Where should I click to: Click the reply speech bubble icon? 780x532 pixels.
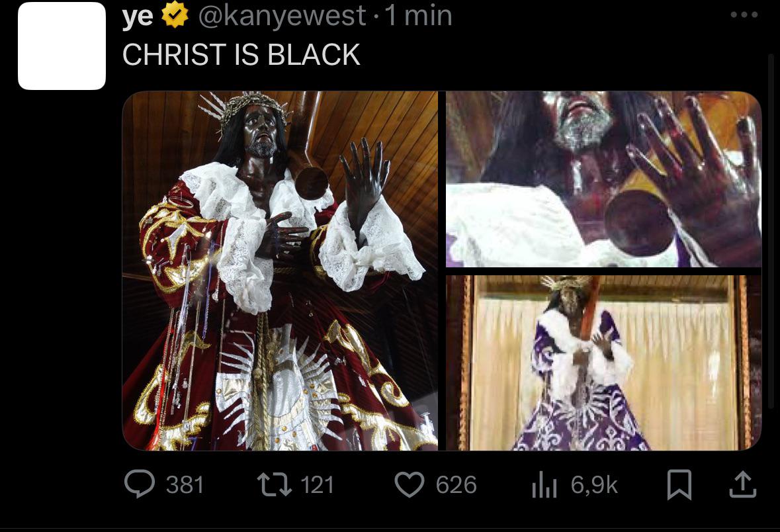pos(140,484)
